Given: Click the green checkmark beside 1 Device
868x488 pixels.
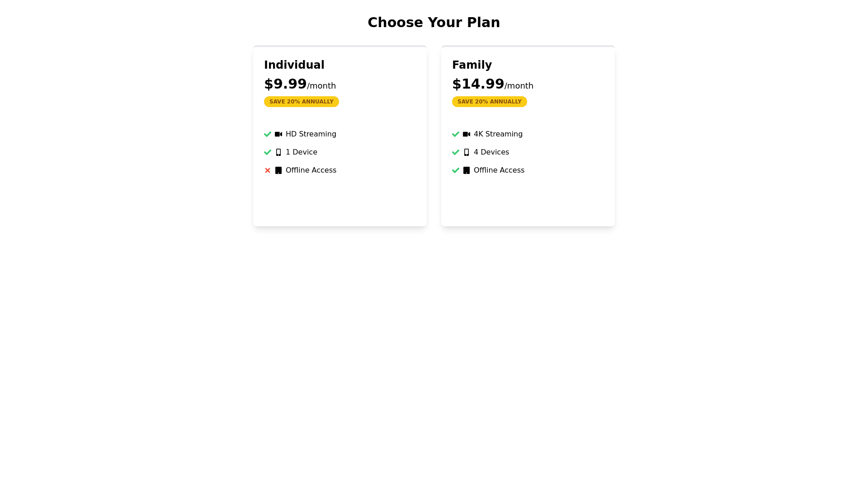Looking at the screenshot, I should point(268,152).
